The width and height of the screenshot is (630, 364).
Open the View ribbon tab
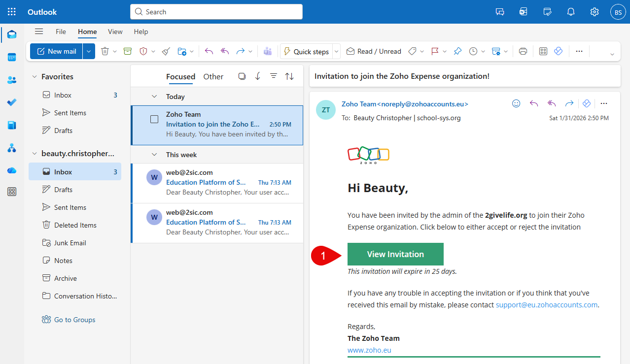(115, 32)
